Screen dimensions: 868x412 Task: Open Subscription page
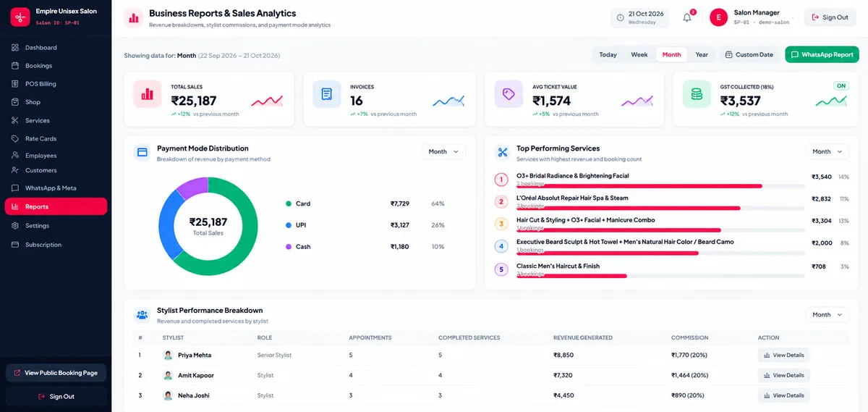(56, 245)
